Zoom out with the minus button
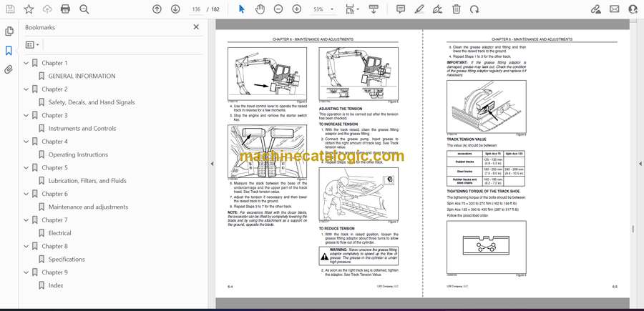 (x=278, y=9)
